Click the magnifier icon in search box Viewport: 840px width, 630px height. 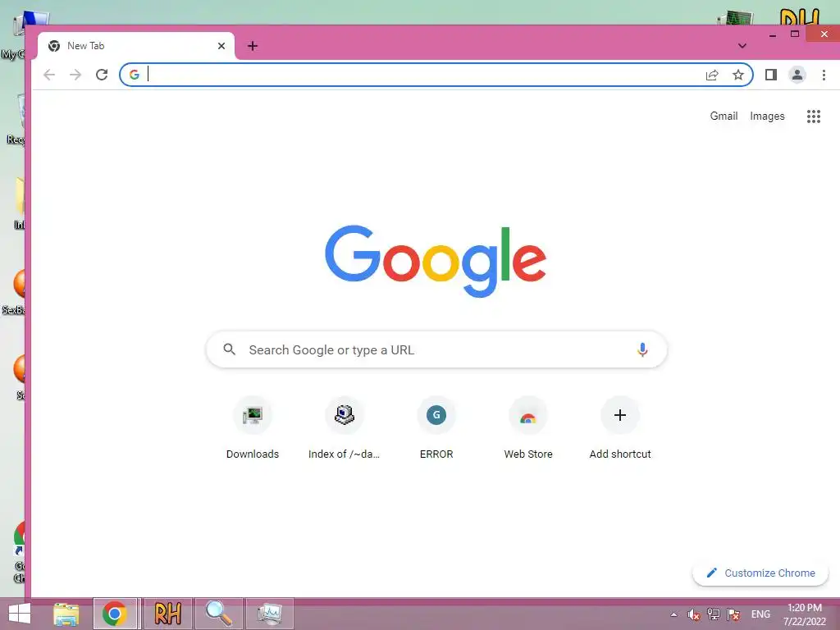point(230,349)
